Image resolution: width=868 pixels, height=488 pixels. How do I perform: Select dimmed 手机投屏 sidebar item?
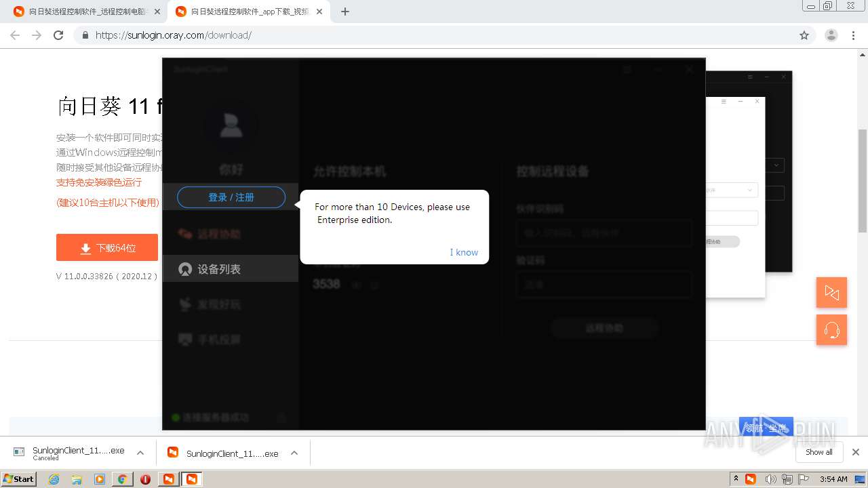point(231,340)
